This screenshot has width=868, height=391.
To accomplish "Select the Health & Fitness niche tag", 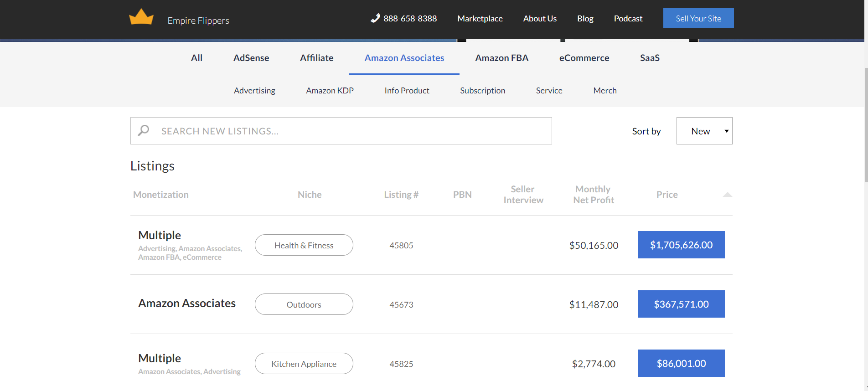I will [304, 245].
